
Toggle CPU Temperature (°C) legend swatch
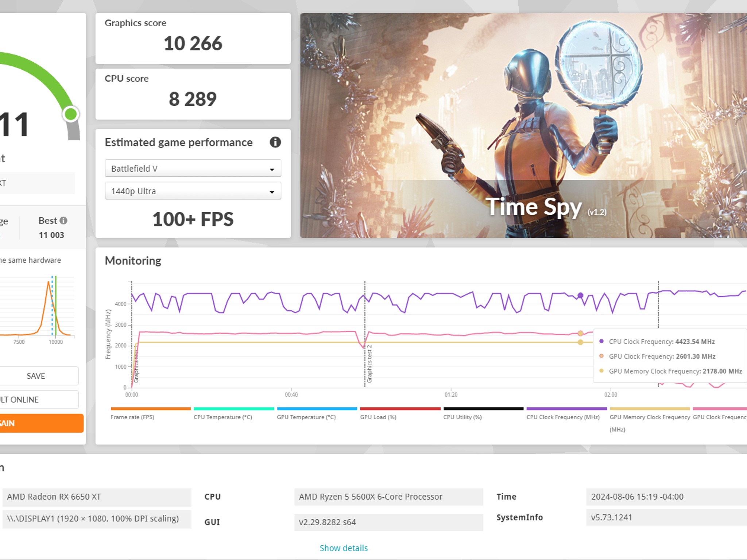pos(234,409)
